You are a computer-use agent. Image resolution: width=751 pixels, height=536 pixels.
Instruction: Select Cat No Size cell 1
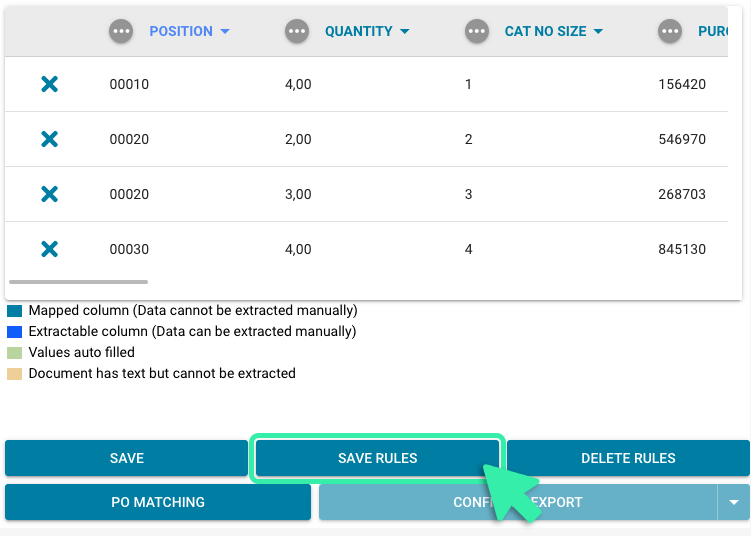point(468,84)
